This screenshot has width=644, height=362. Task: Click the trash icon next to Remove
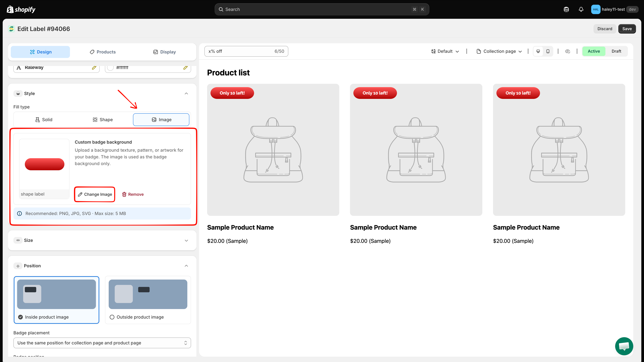tap(124, 194)
